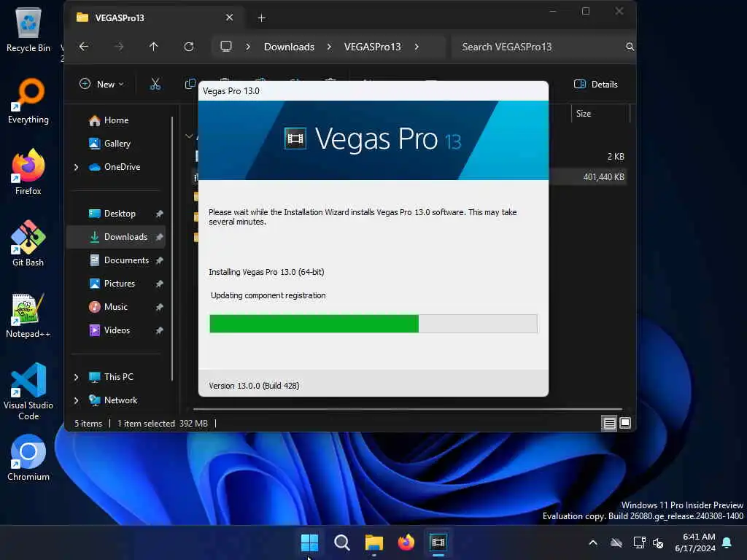Switch to details list view icon
The height and width of the screenshot is (560, 747).
pyautogui.click(x=609, y=424)
